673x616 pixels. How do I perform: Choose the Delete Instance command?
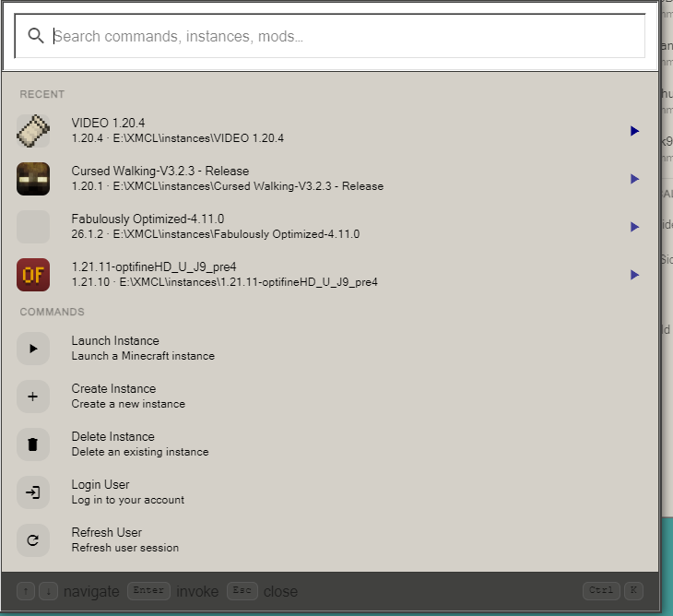point(330,444)
